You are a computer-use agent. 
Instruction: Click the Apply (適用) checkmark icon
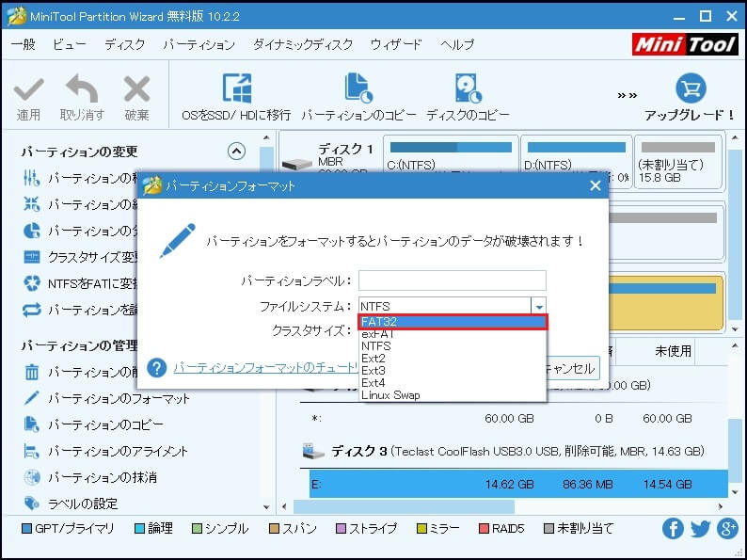[x=28, y=89]
